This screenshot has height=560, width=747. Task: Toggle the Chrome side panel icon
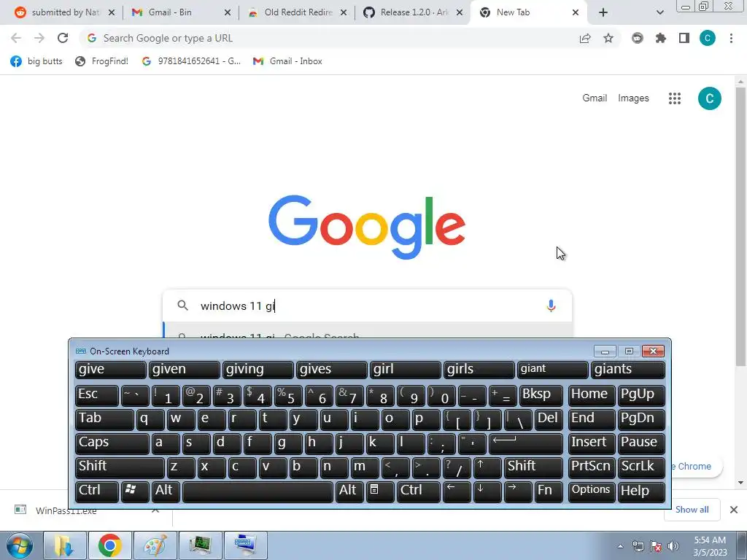684,38
